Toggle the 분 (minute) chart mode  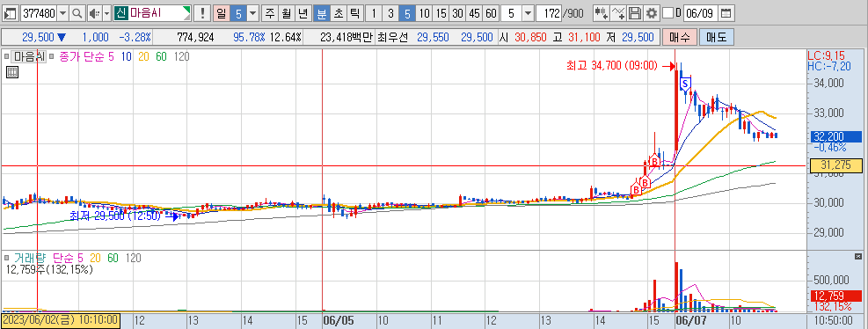[x=321, y=12]
